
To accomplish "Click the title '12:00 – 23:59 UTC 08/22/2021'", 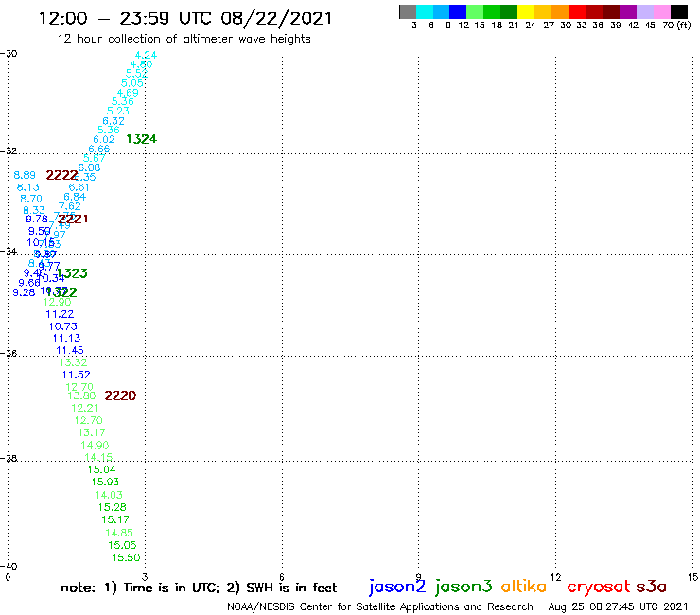I will coord(185,18).
